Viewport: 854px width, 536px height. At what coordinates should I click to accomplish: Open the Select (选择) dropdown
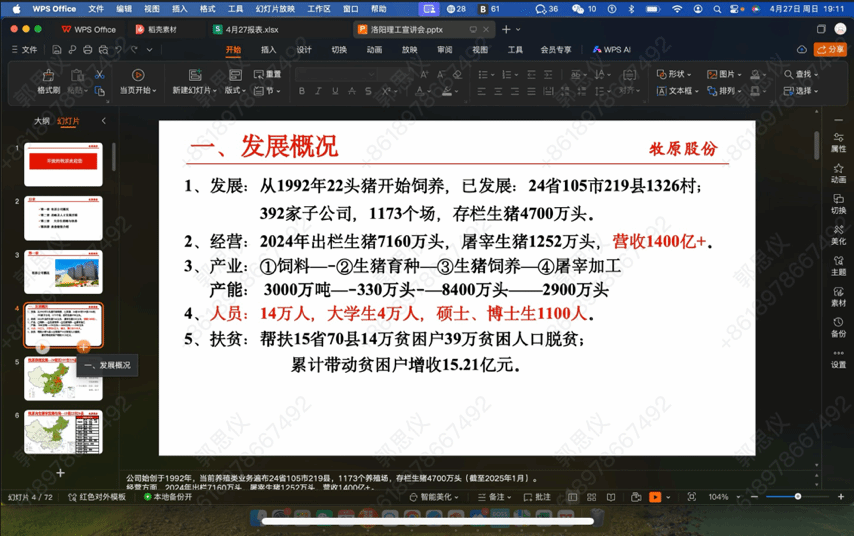(x=801, y=90)
